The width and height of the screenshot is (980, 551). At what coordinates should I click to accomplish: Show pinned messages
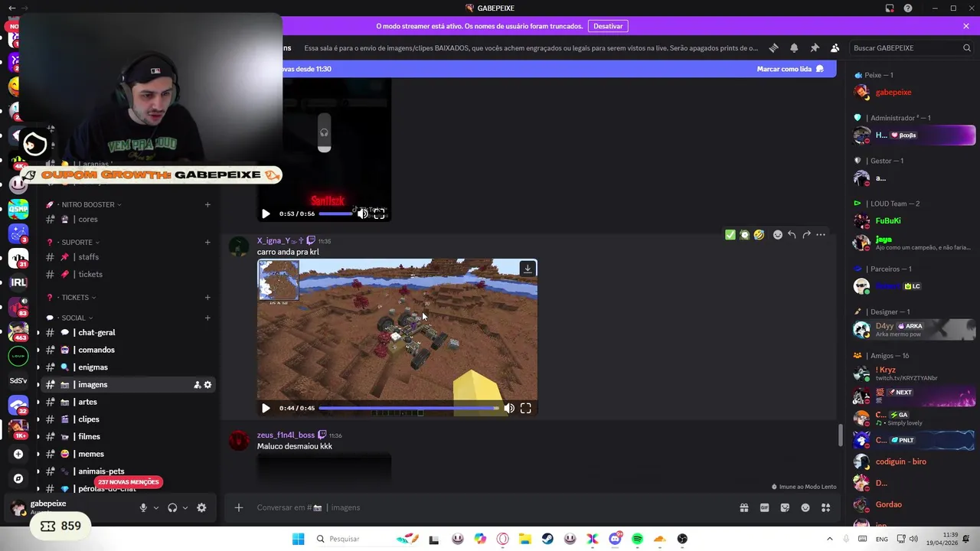pyautogui.click(x=815, y=47)
